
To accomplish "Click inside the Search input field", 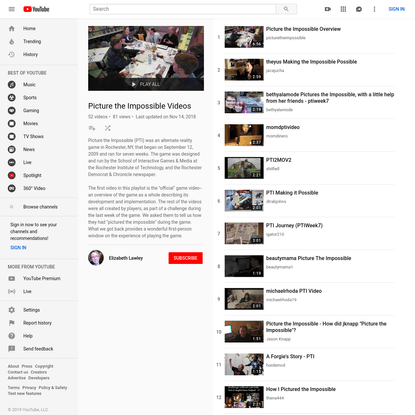I will tap(183, 9).
